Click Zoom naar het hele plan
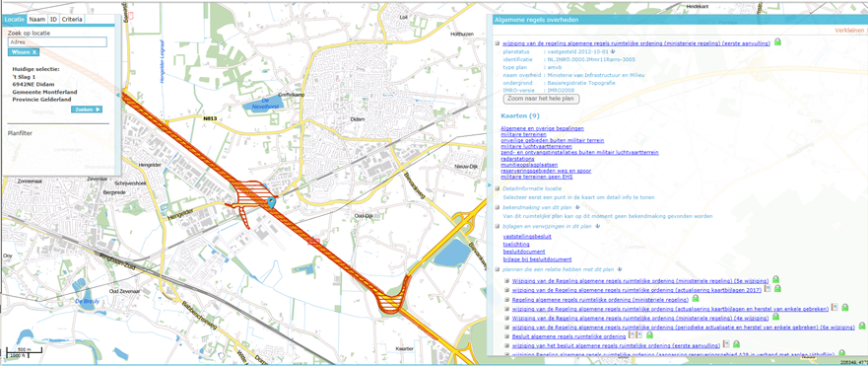The height and width of the screenshot is (366, 868). point(541,99)
